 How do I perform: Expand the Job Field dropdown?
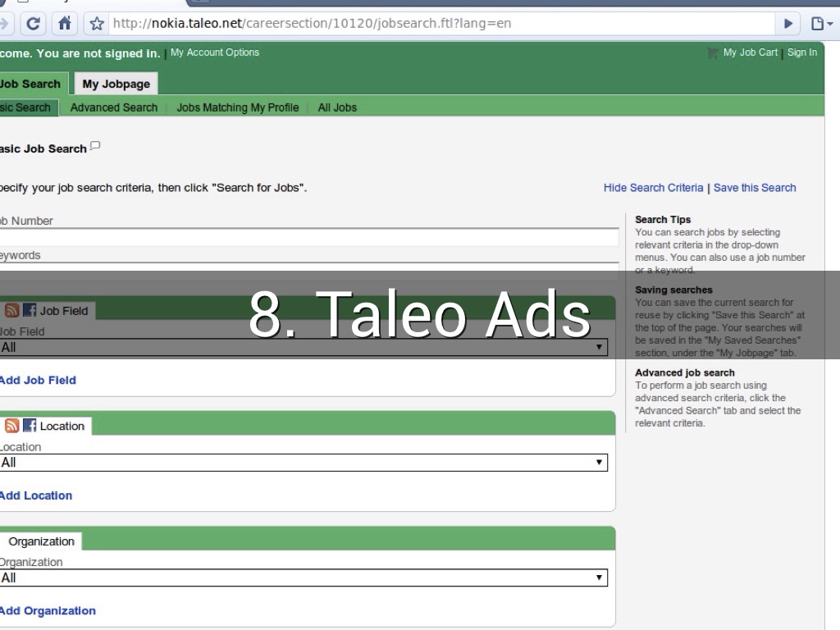coord(304,347)
